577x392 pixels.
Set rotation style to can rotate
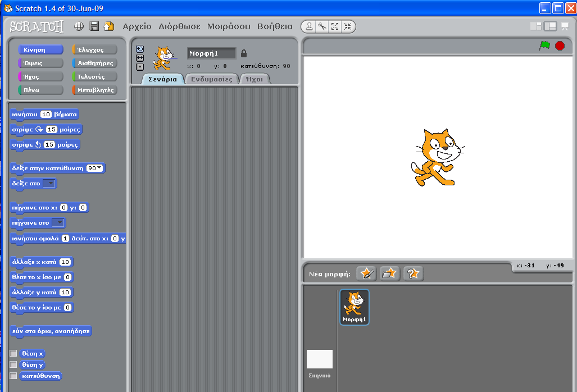coord(140,49)
